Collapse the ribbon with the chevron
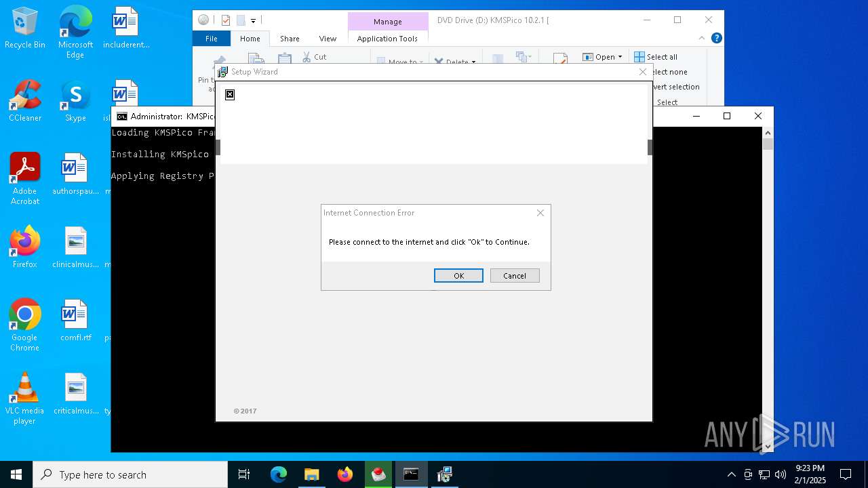868x488 pixels. [703, 39]
